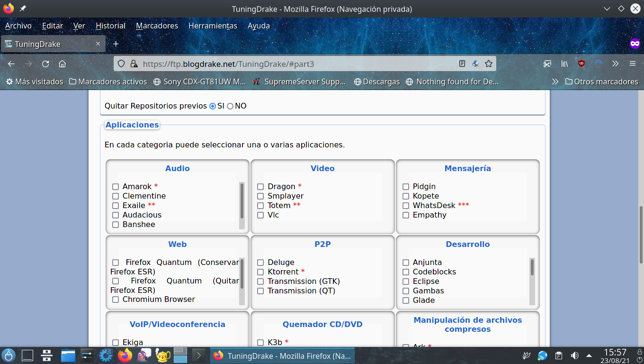Reload the TuningDrake page

point(45,64)
